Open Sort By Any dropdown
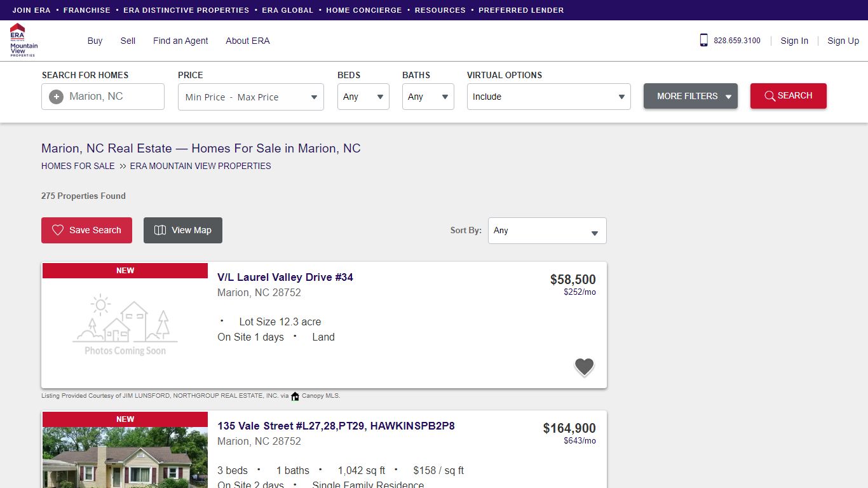The width and height of the screenshot is (868, 488). tap(547, 231)
